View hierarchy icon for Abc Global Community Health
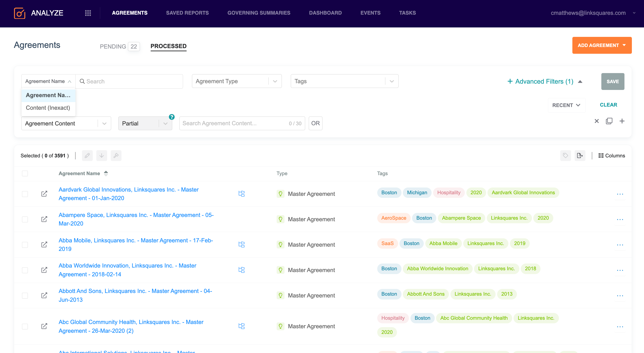The image size is (644, 353). 242,326
